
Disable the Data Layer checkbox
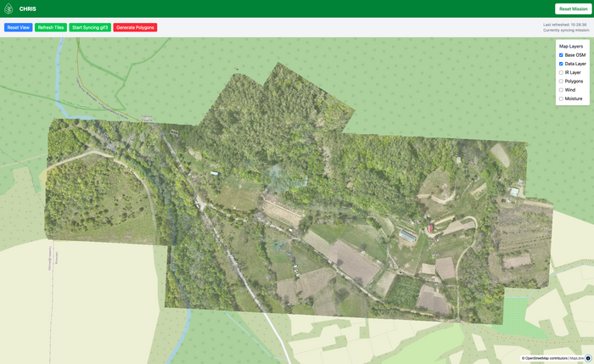[x=561, y=64]
